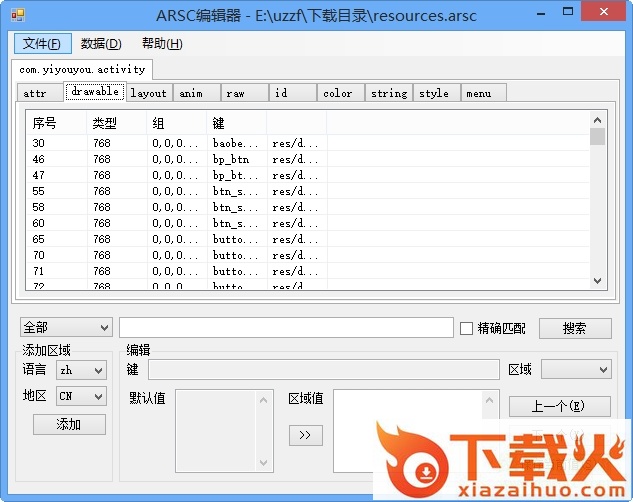Viewport: 633px width, 502px height.
Task: Switch to the style tab
Action: tap(437, 93)
